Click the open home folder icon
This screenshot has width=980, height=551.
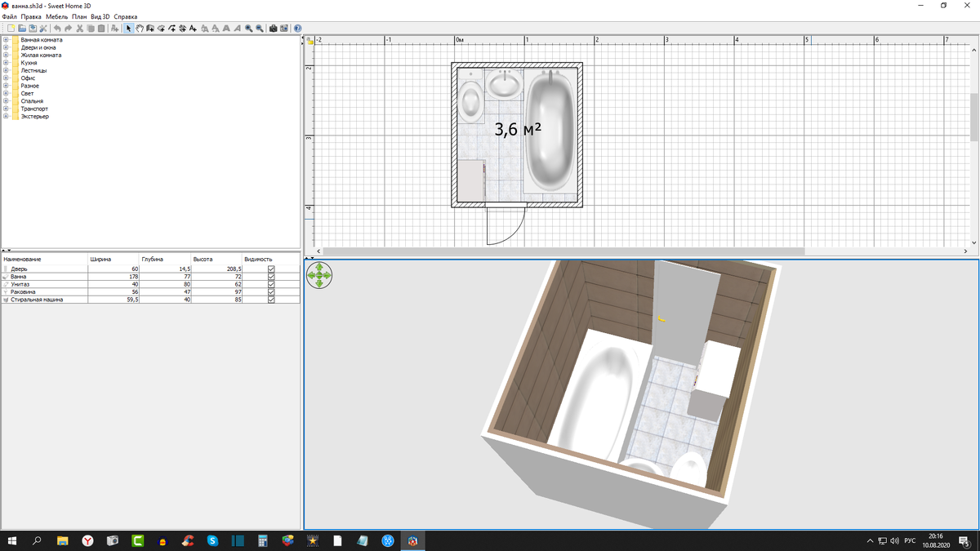(22, 29)
